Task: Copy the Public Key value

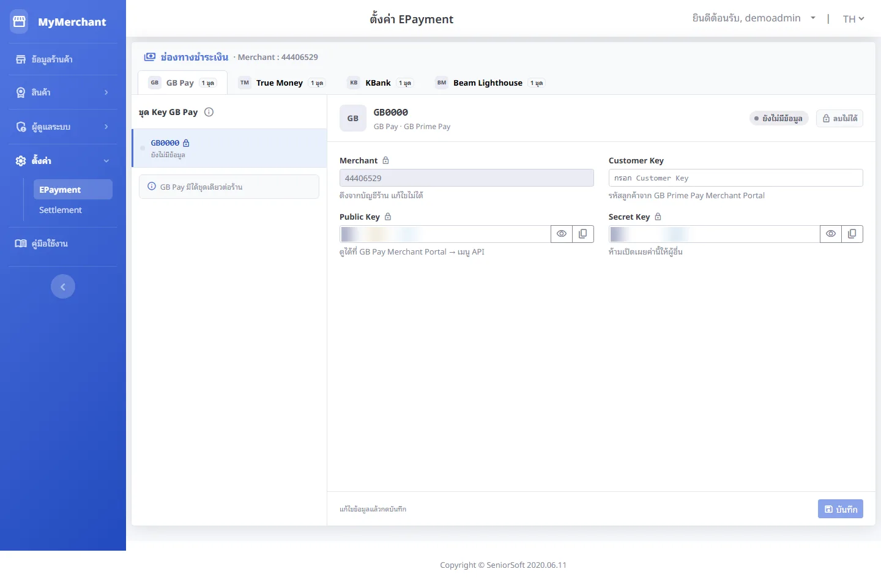Action: click(x=583, y=234)
